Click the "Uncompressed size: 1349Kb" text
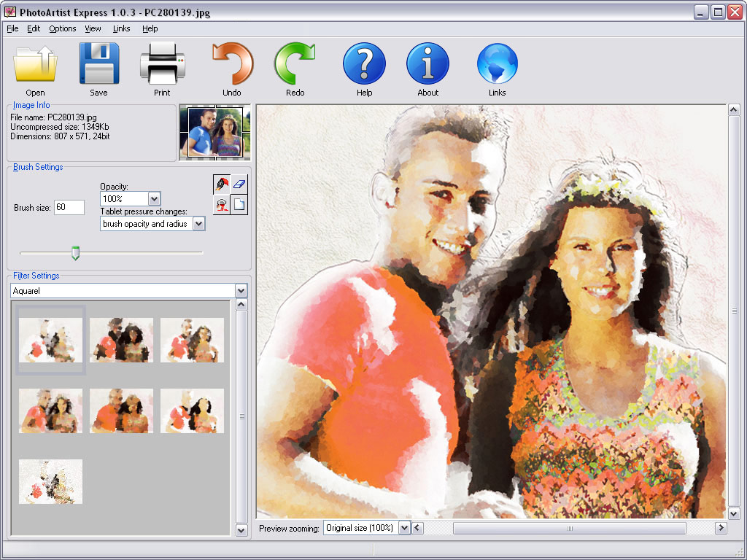 coord(60,127)
